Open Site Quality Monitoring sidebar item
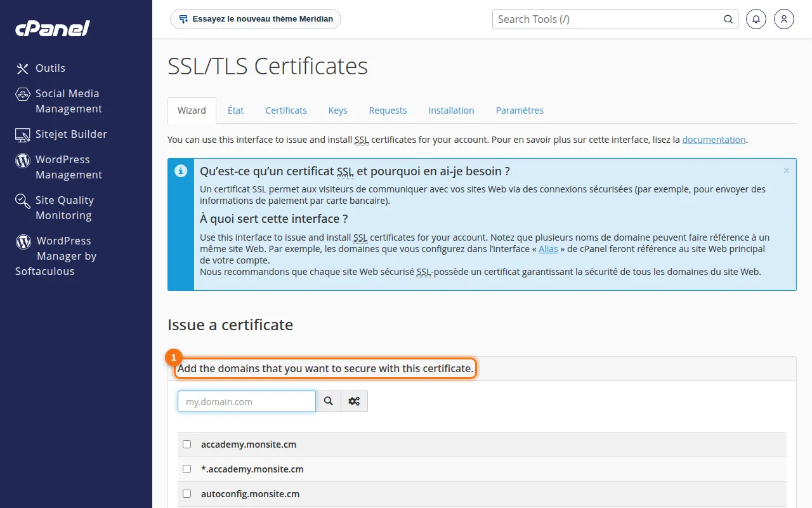 tap(55, 208)
